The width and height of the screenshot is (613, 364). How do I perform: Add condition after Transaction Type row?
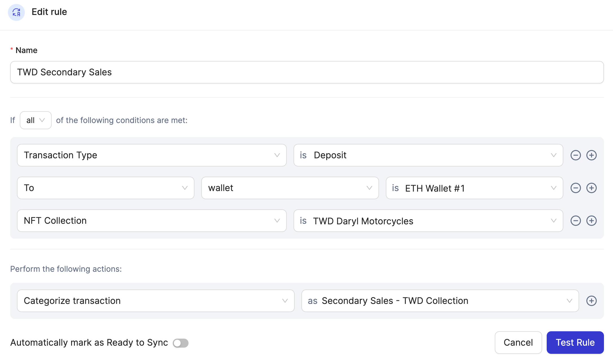pyautogui.click(x=591, y=155)
